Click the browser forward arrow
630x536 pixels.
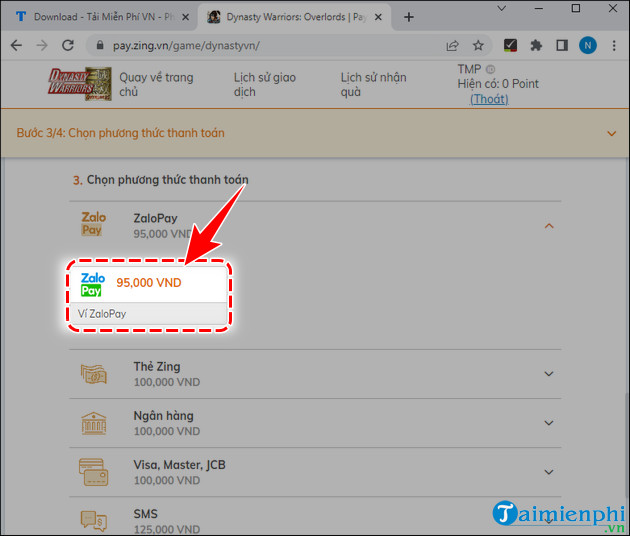click(42, 45)
